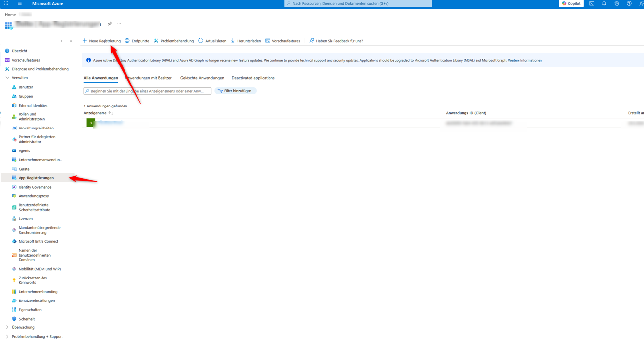
Task: Focus the global resource search box
Action: (358, 3)
